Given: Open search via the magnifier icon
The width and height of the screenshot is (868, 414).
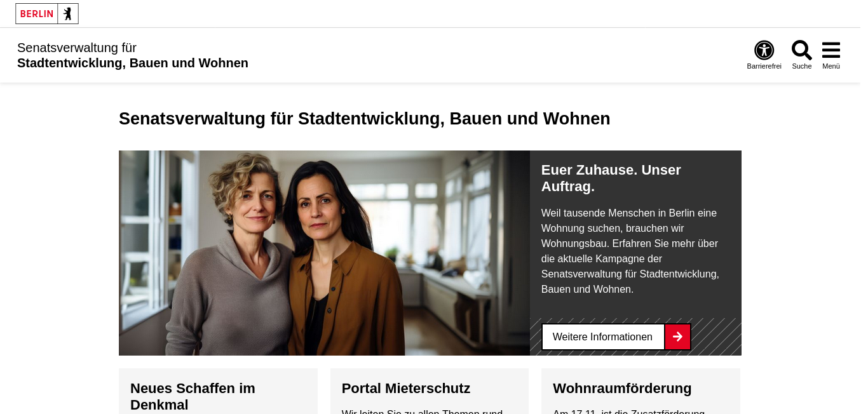Looking at the screenshot, I should [802, 50].
